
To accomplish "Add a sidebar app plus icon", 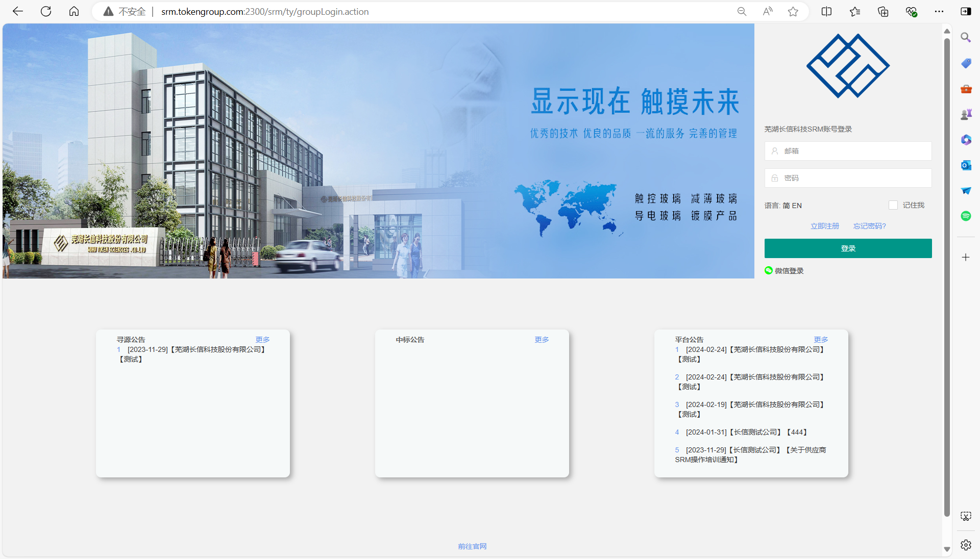I will point(966,257).
